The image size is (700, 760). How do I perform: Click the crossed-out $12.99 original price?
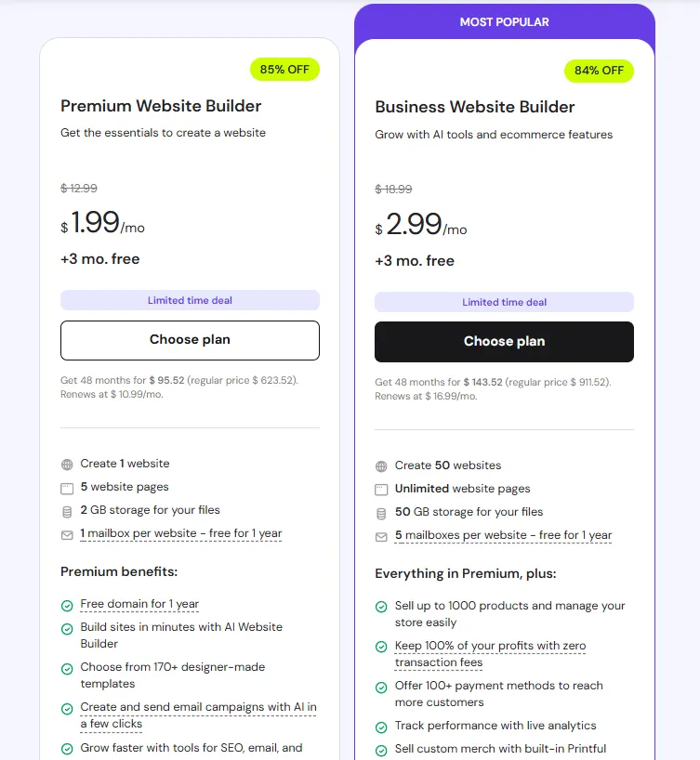coord(79,188)
